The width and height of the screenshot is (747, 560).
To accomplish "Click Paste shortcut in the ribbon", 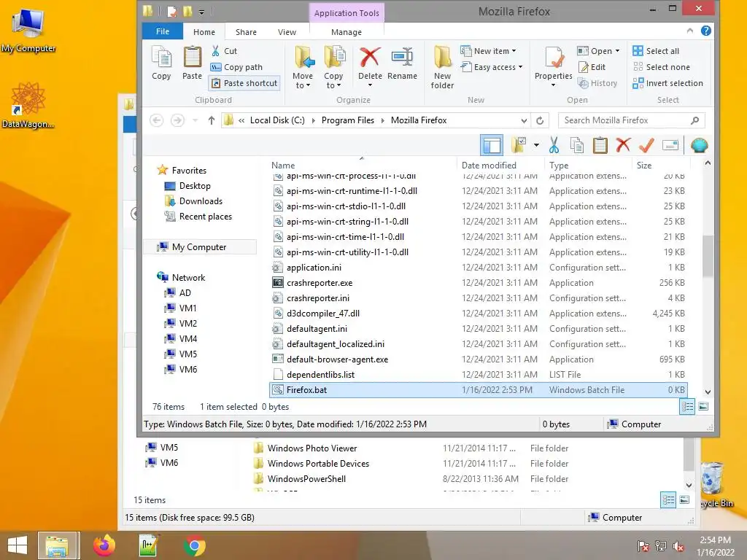I will tap(244, 83).
